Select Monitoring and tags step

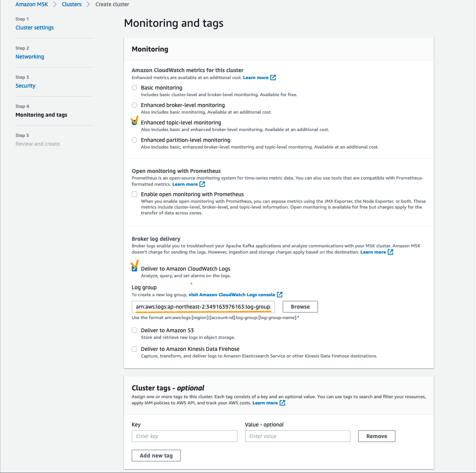[41, 115]
